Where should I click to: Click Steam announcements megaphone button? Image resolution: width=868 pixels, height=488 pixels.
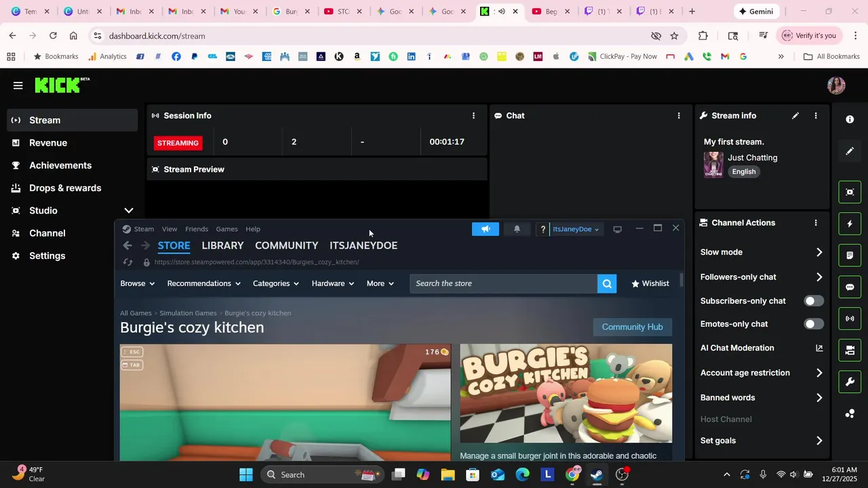click(486, 229)
